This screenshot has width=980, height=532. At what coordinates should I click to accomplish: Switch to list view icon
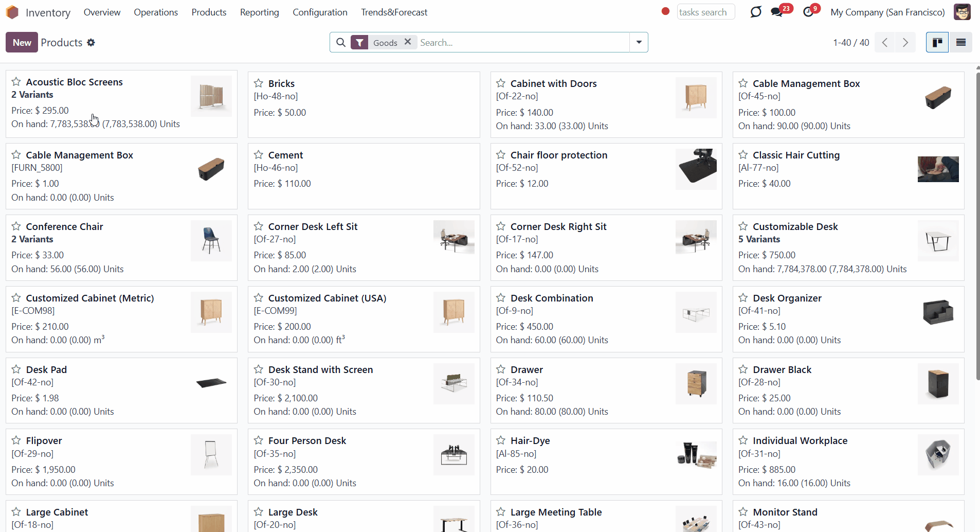[960, 43]
